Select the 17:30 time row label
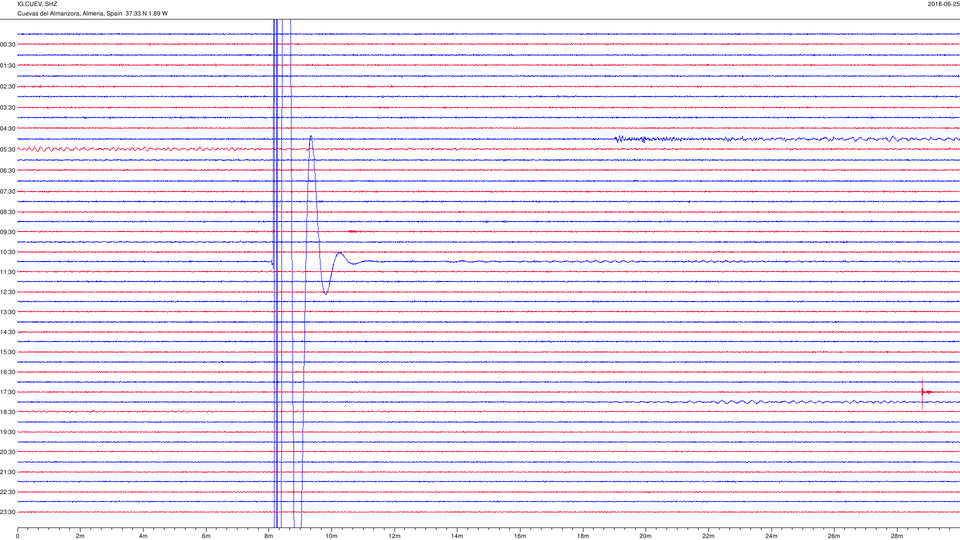The width and height of the screenshot is (960, 540). click(8, 392)
